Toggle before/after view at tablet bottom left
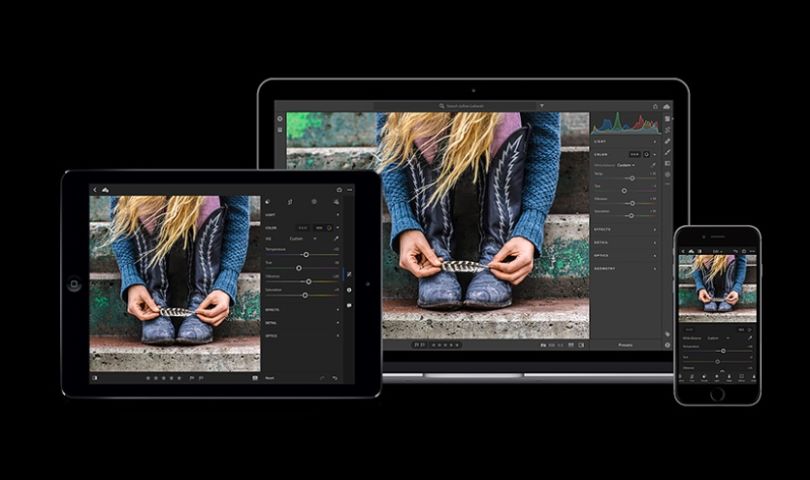The height and width of the screenshot is (480, 810). [x=95, y=378]
